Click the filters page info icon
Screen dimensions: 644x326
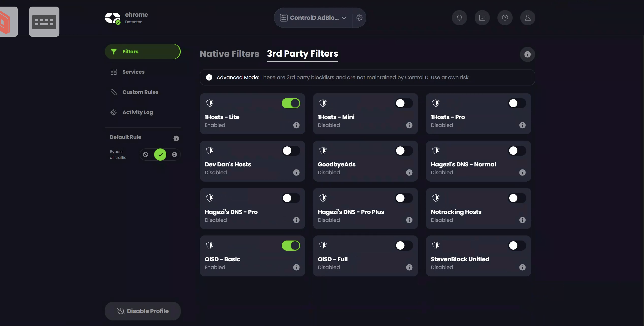[x=527, y=54]
